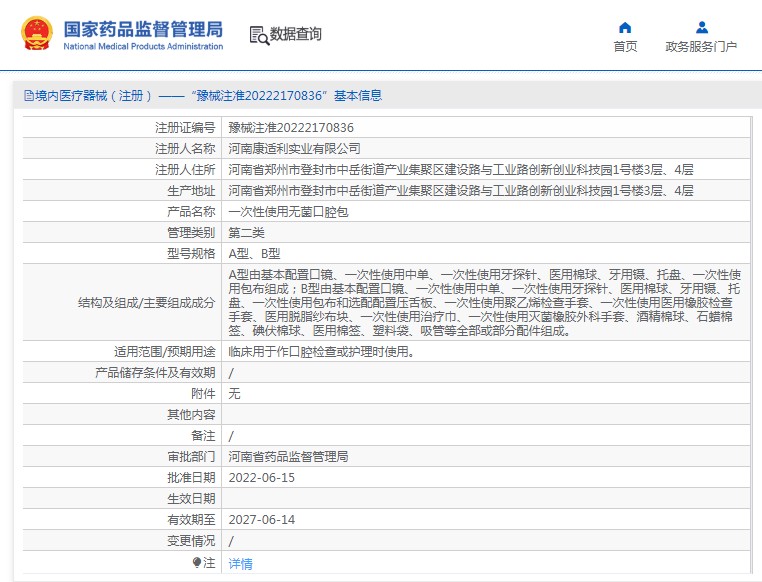Click the 管理类别 label
The width and height of the screenshot is (762, 582).
[191, 233]
